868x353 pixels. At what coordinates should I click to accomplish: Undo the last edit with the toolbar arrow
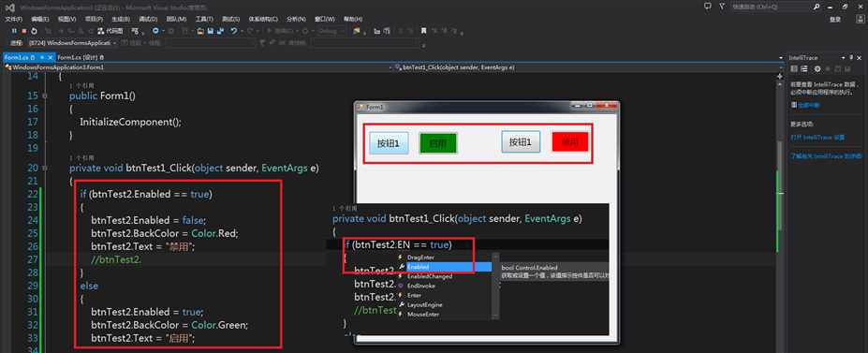point(234,31)
